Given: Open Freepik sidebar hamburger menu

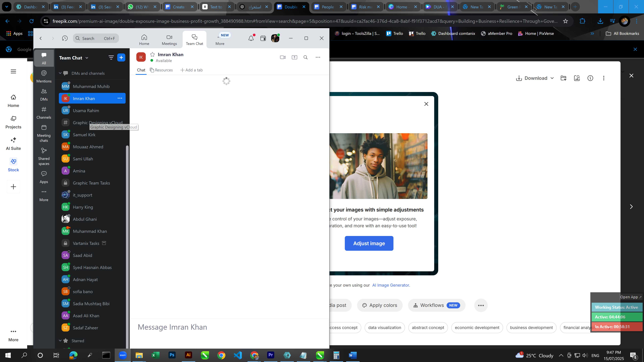Looking at the screenshot, I should 13,71.
